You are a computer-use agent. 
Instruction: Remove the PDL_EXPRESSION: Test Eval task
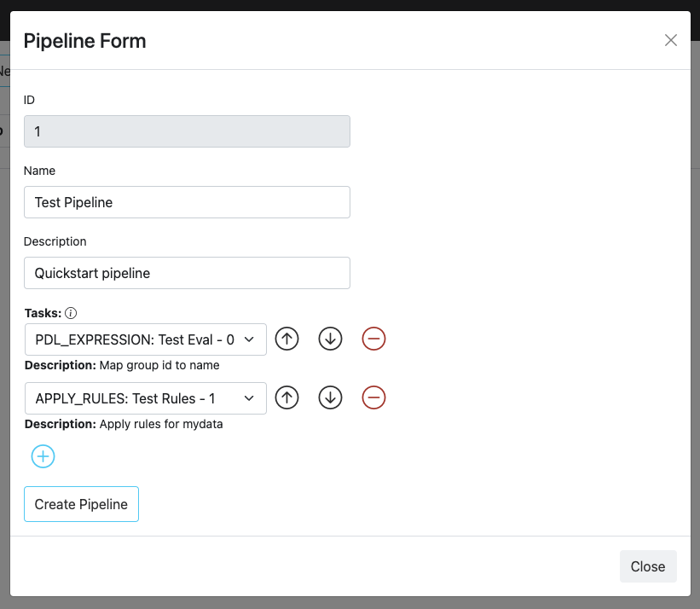pos(373,339)
